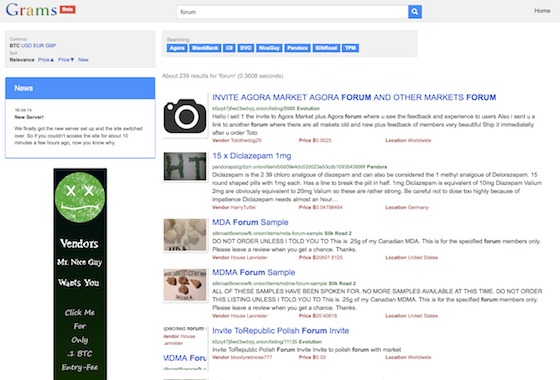
Task: Sort results by Price ascending
Action: 46,60
